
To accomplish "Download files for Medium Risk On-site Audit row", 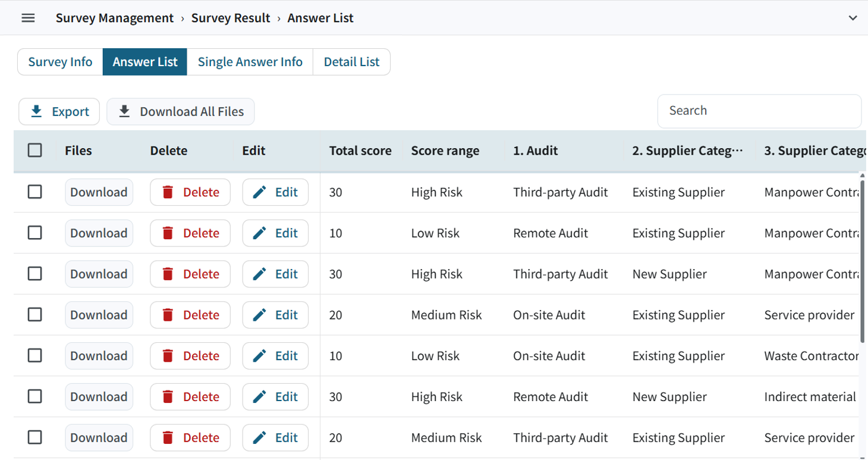I will tap(99, 315).
